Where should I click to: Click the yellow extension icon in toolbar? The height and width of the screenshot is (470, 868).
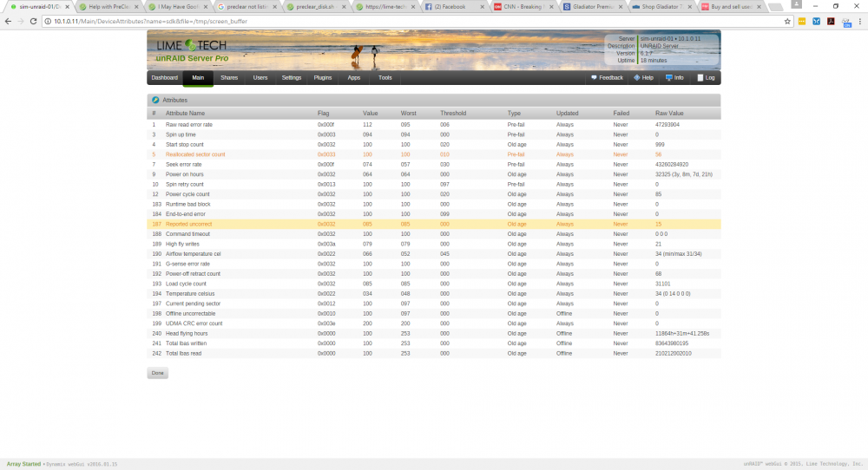pyautogui.click(x=801, y=21)
